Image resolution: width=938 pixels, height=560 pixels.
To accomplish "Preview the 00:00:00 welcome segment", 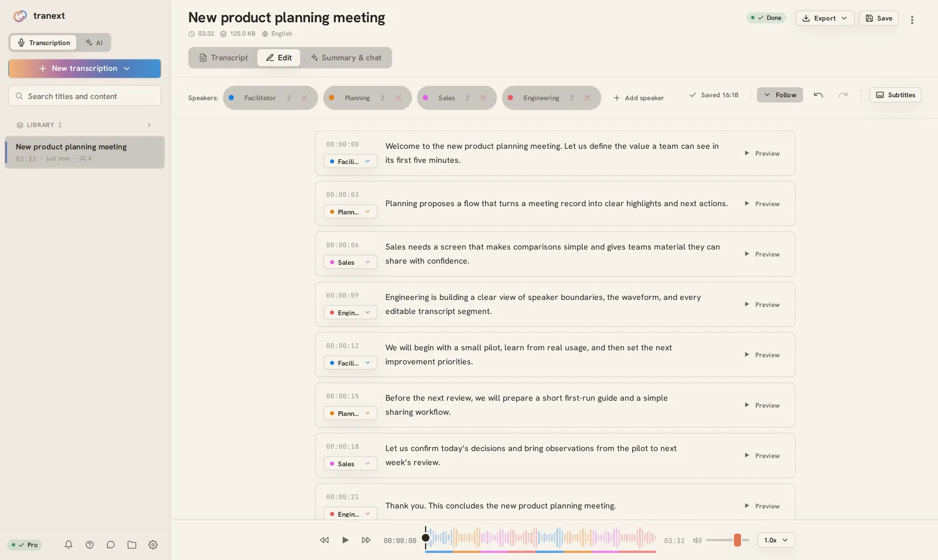I will pyautogui.click(x=762, y=153).
